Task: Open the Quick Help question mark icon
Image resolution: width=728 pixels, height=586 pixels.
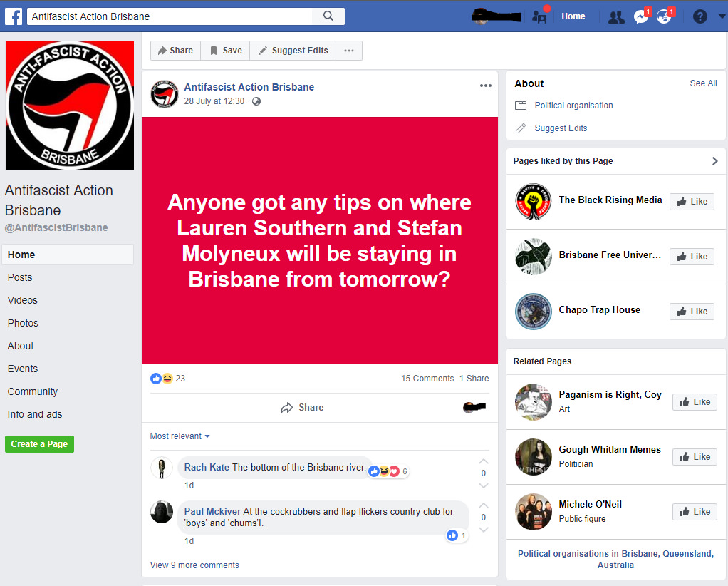Action: click(x=700, y=16)
